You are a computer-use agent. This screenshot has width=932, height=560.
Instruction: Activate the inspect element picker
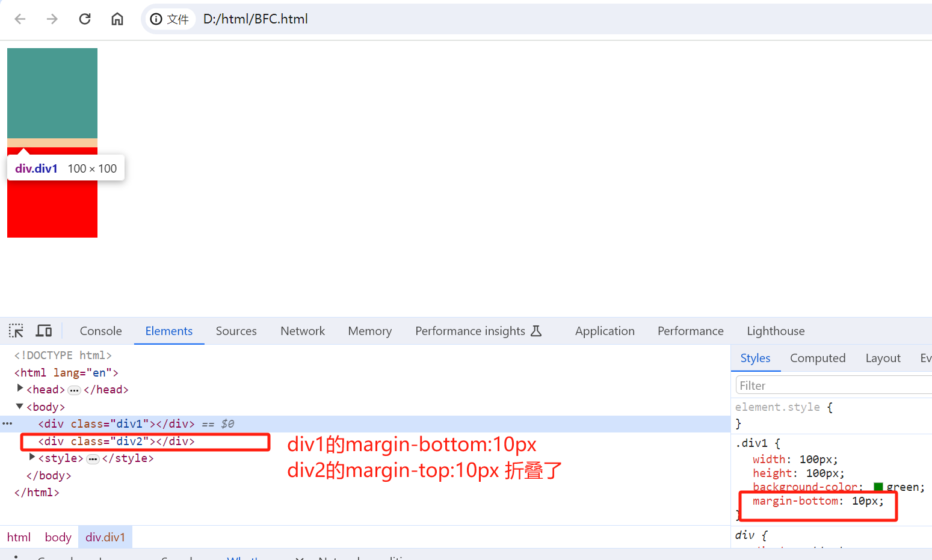tap(16, 331)
